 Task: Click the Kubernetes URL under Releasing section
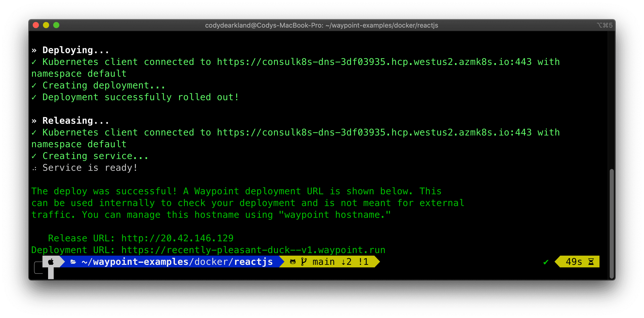374,133
